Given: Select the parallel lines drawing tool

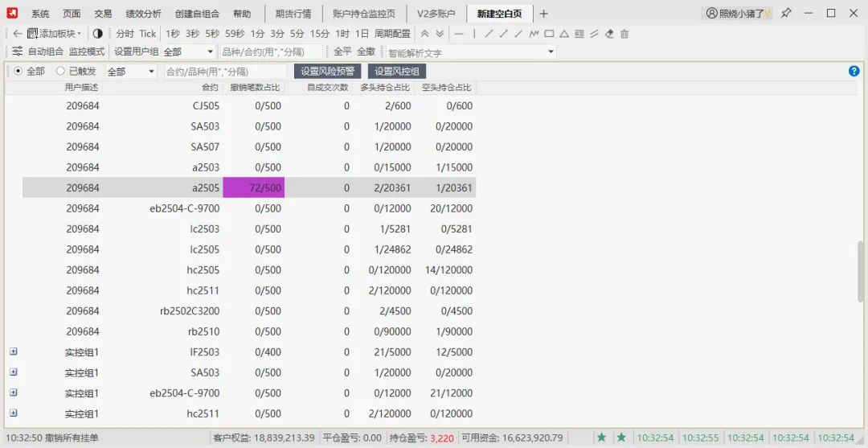Looking at the screenshot, I should [x=594, y=34].
